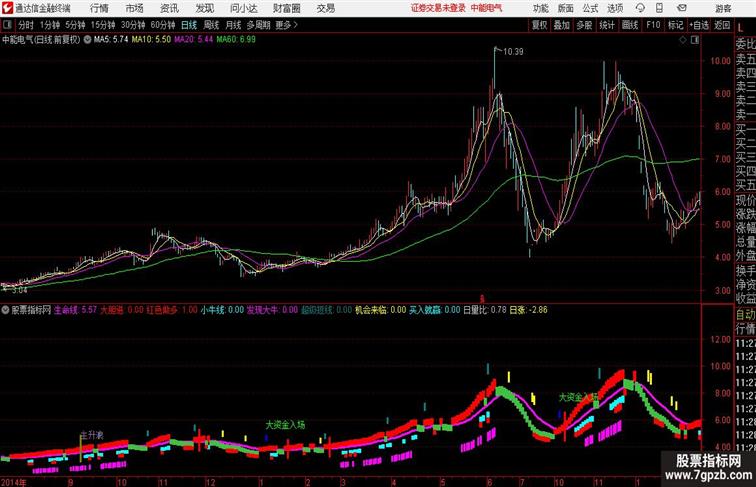Open the 市场 menu
Image resolution: width=756 pixels, height=487 pixels.
pos(135,9)
